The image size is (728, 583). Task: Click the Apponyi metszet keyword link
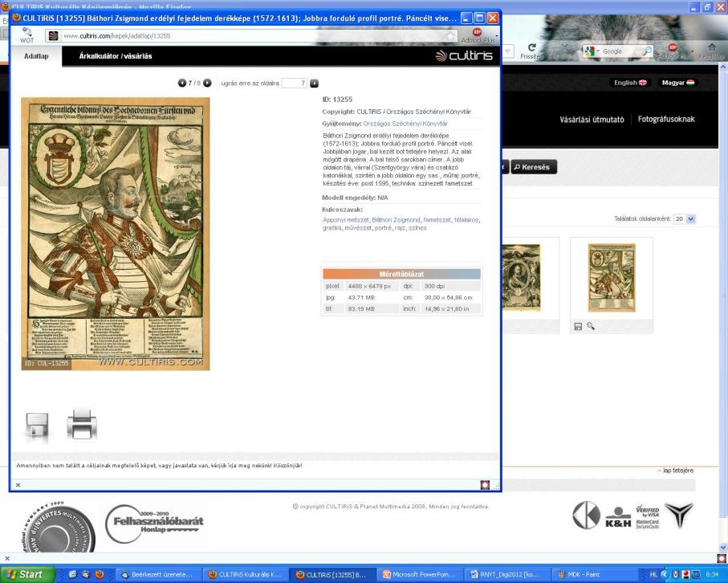point(345,220)
